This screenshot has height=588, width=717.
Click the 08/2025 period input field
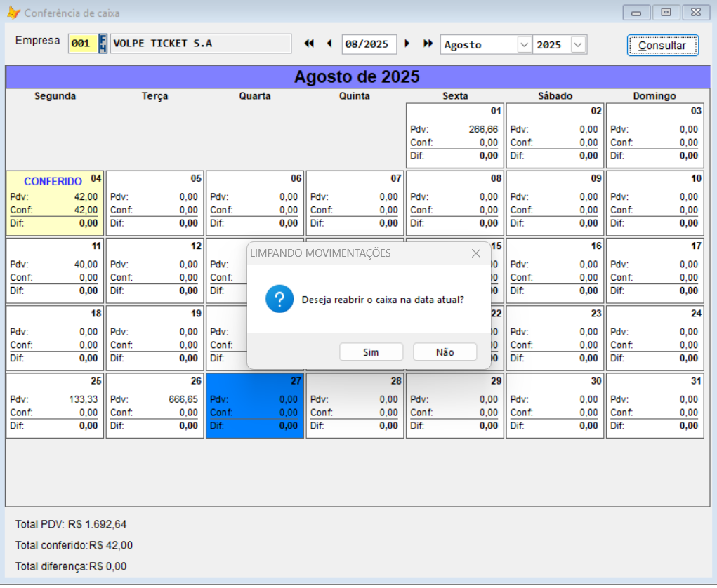coord(369,44)
